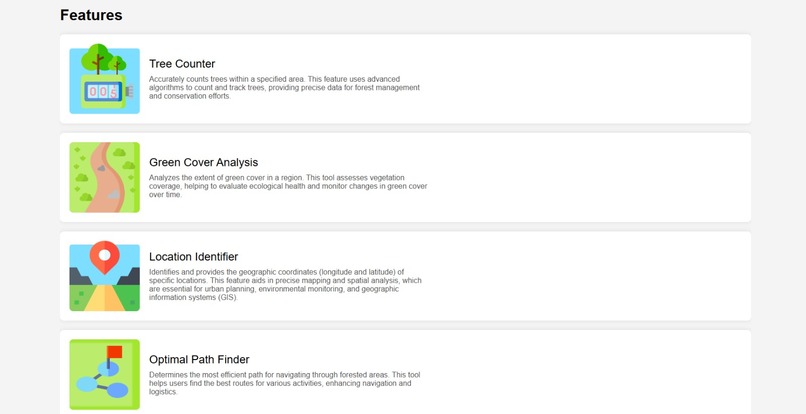Click the Tree Counter feature icon
This screenshot has height=414, width=806.
pyautogui.click(x=104, y=79)
